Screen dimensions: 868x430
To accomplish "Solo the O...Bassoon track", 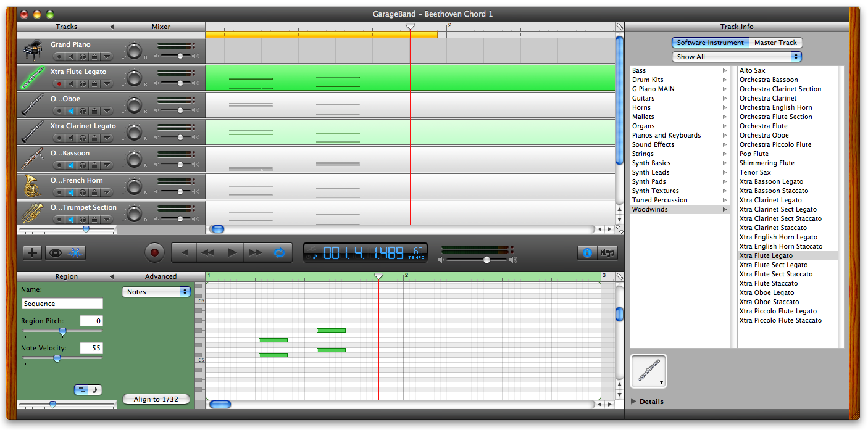I will [x=82, y=165].
